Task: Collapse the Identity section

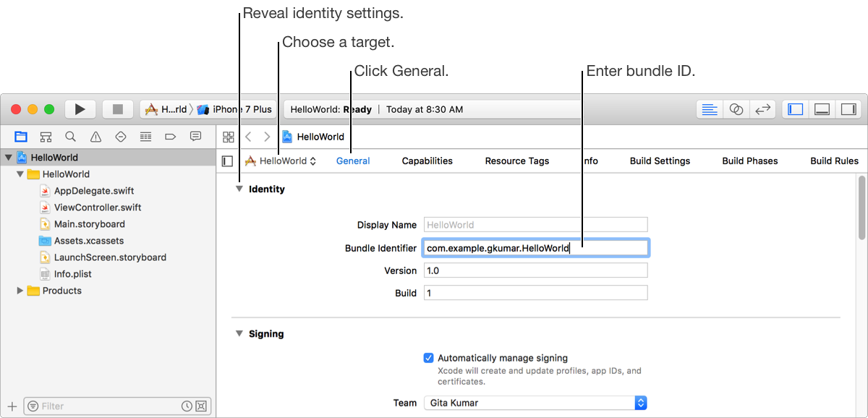Action: [239, 189]
